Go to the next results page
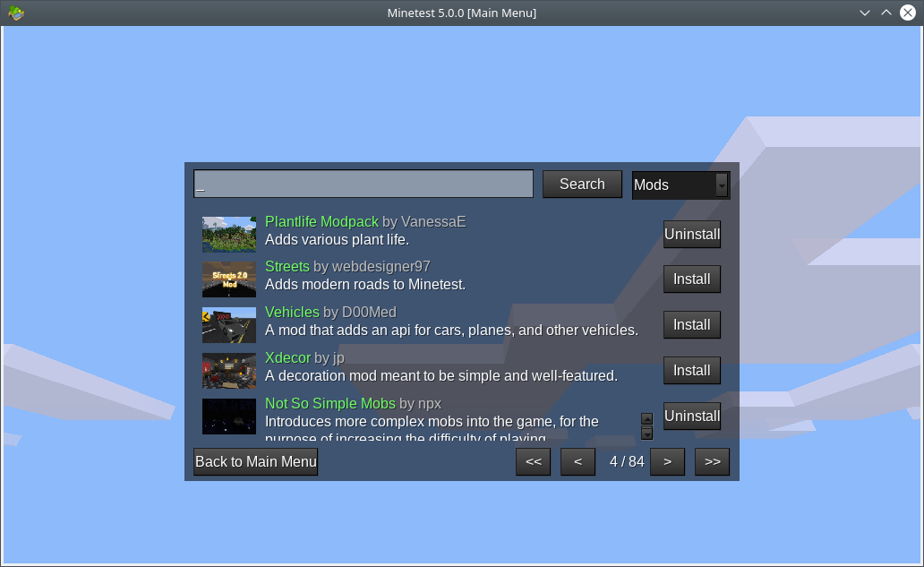 tap(667, 461)
